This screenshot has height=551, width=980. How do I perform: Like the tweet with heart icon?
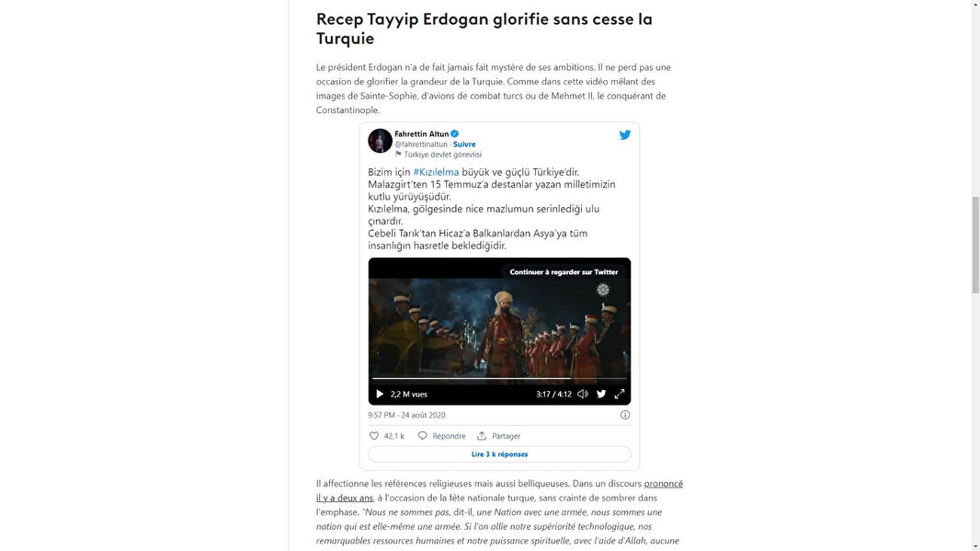point(374,436)
